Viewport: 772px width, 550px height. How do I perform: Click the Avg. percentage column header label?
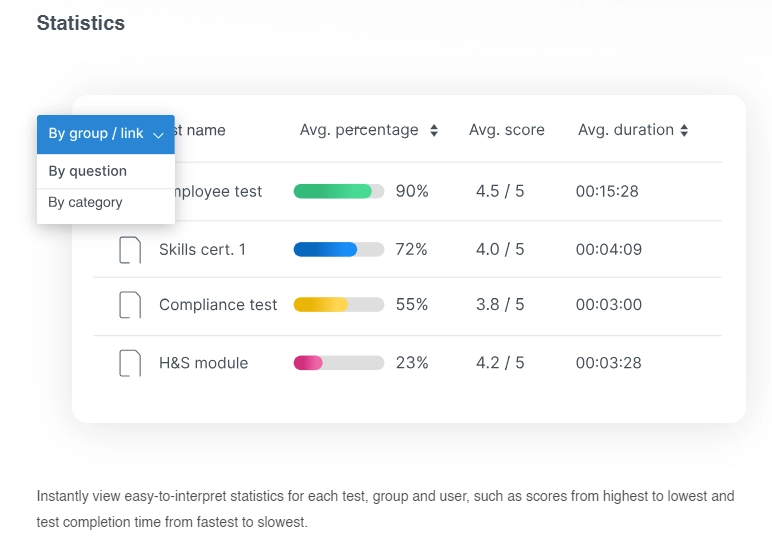[359, 130]
